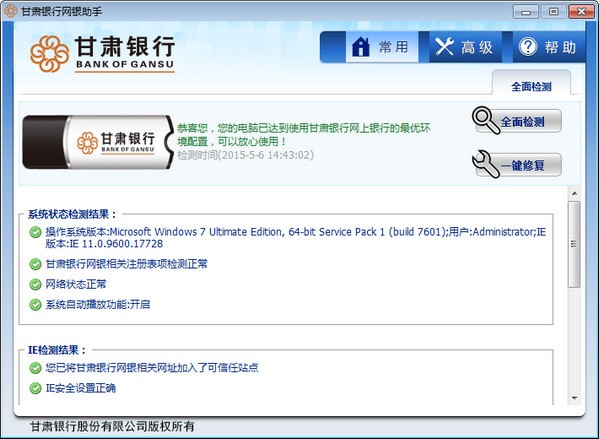599x439 pixels.
Task: Select the 网络状态正常 text
Action: click(76, 284)
